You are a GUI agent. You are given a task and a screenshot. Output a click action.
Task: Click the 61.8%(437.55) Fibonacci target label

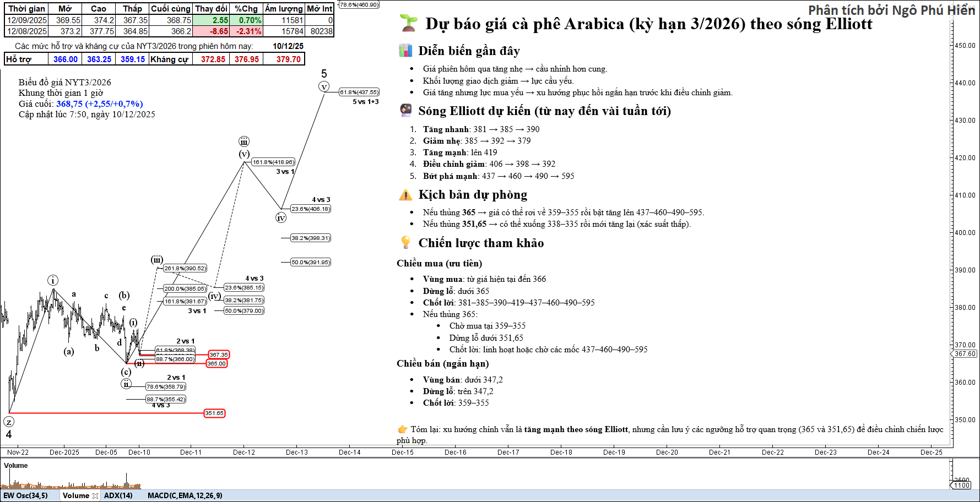[x=359, y=92]
